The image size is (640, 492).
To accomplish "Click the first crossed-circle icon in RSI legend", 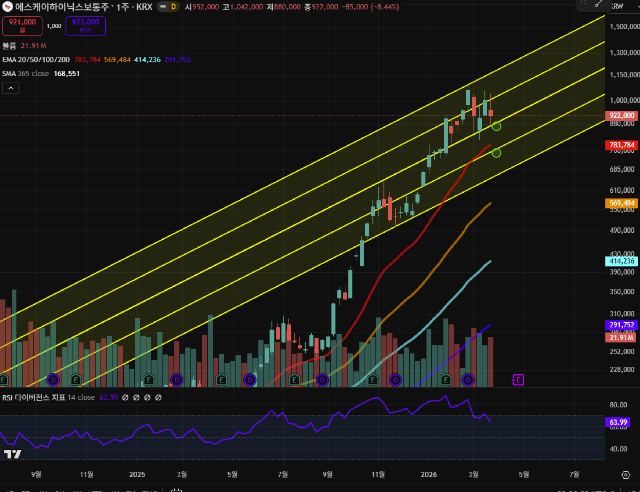I will 125,397.
